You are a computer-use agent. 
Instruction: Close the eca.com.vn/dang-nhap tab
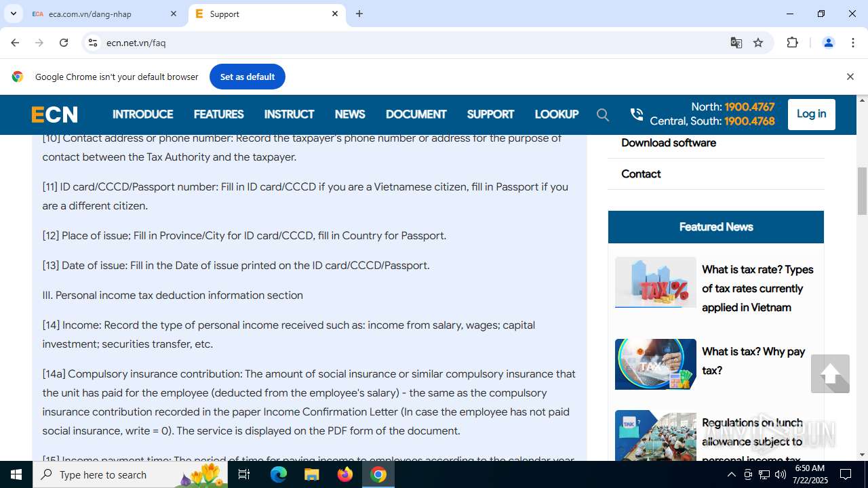tap(174, 14)
